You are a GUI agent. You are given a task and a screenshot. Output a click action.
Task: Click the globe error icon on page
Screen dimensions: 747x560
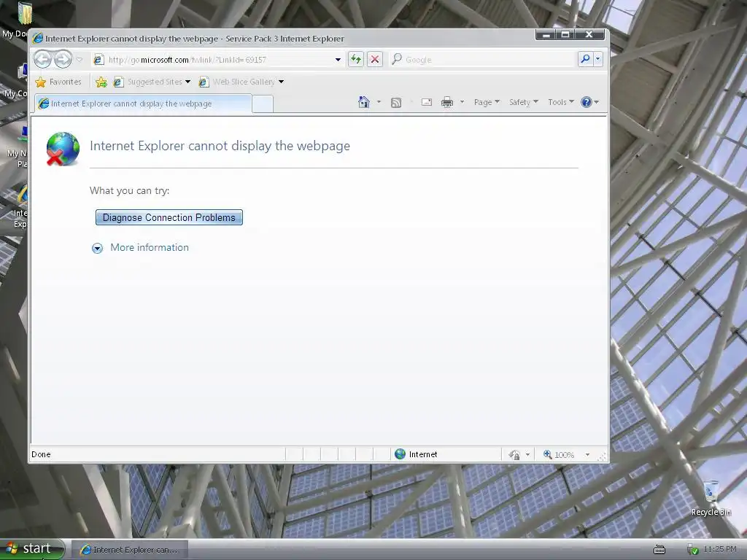tap(63, 149)
